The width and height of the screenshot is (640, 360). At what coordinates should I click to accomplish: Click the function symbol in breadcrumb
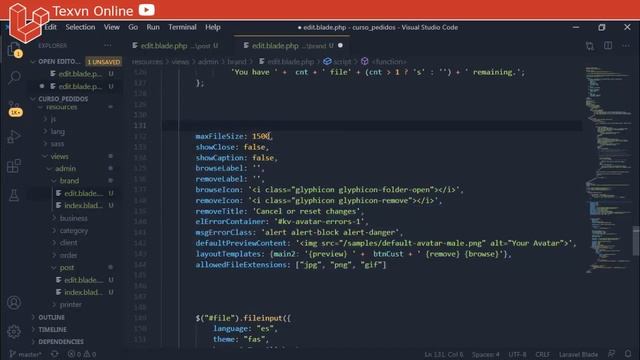click(x=384, y=62)
